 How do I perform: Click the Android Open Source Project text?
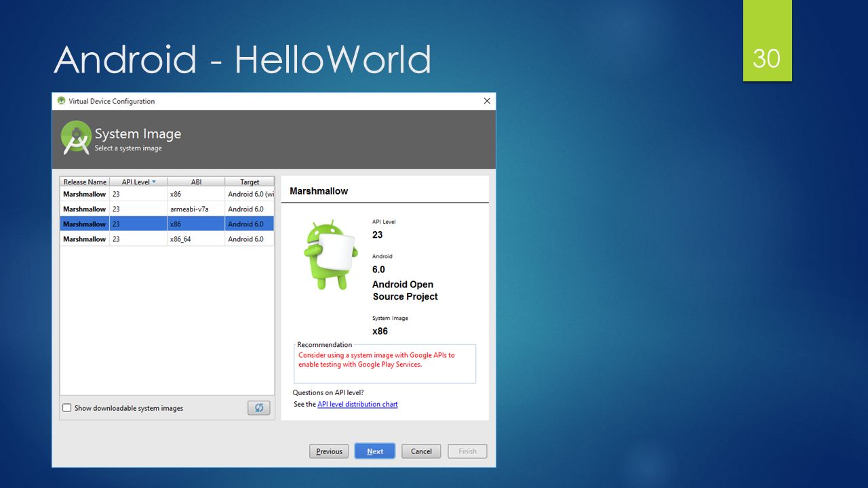pos(405,291)
